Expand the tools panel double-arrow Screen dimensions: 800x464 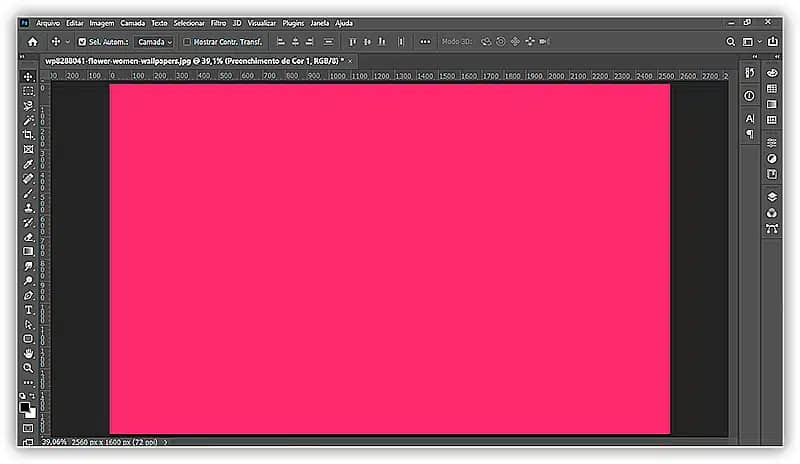coord(22,57)
